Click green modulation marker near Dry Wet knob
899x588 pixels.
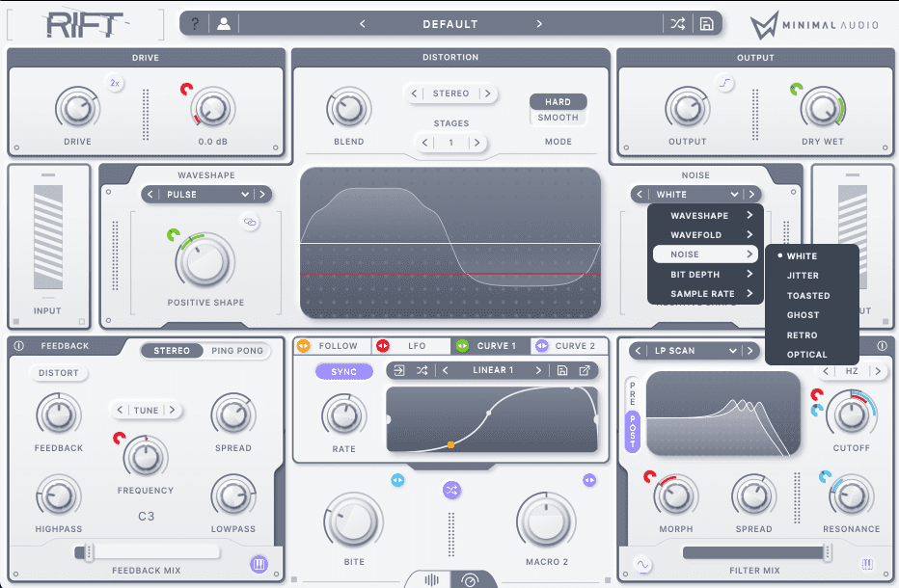(797, 89)
